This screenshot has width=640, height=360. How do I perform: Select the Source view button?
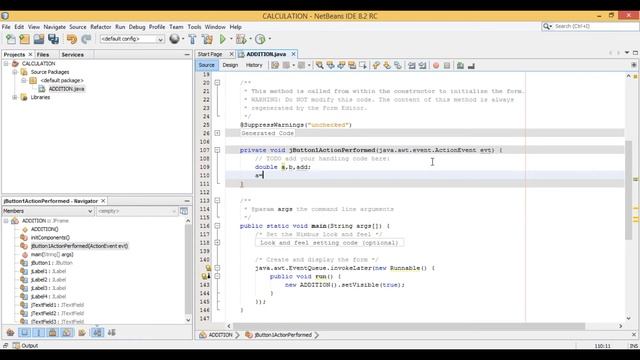tap(207, 65)
